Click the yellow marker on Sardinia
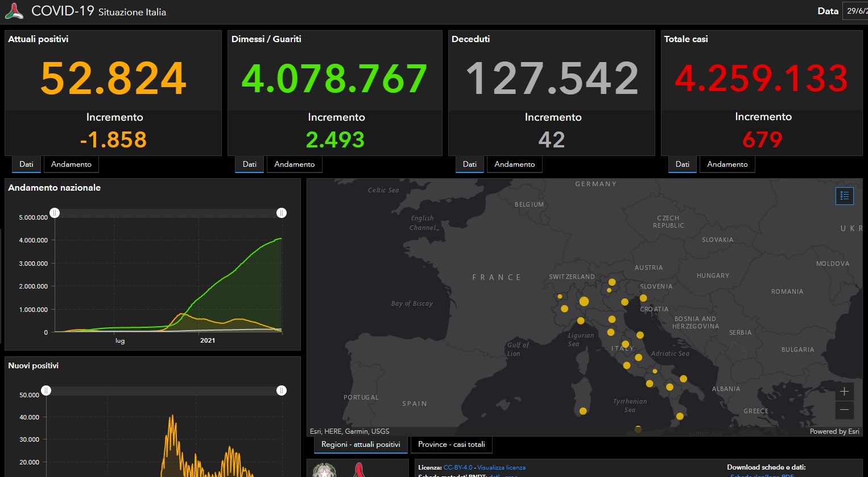868x477 pixels. click(x=583, y=411)
